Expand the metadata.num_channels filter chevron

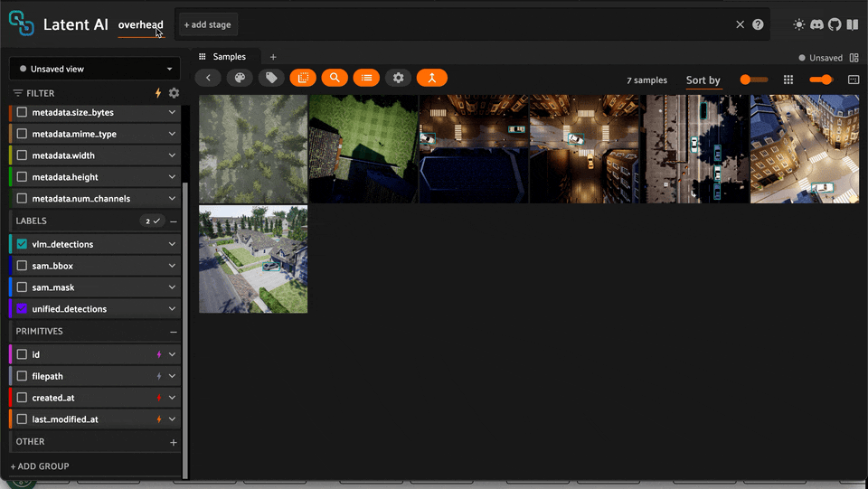[172, 199]
